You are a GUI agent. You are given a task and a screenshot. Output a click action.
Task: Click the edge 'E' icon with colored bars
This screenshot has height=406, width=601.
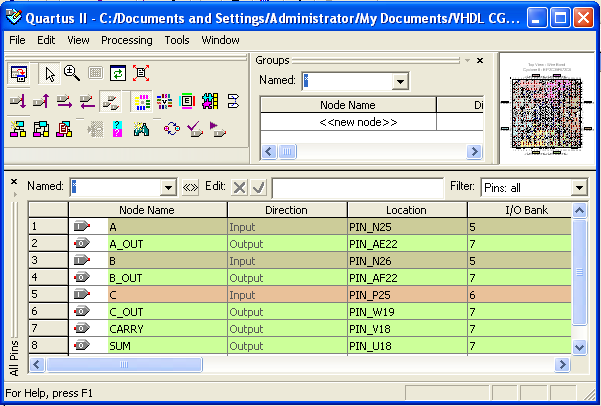pyautogui.click(x=187, y=101)
